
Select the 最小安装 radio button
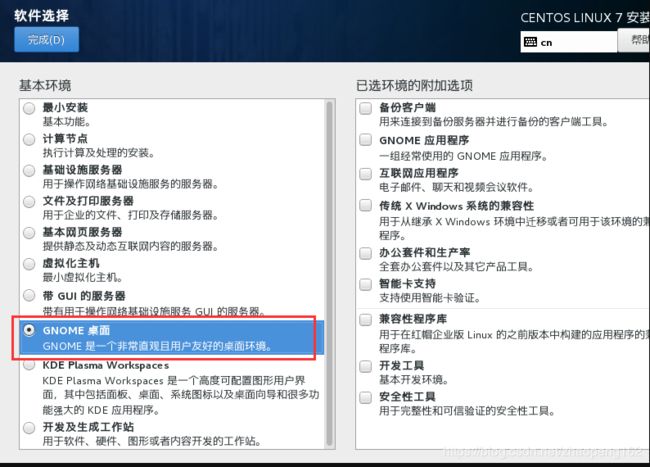pos(29,109)
